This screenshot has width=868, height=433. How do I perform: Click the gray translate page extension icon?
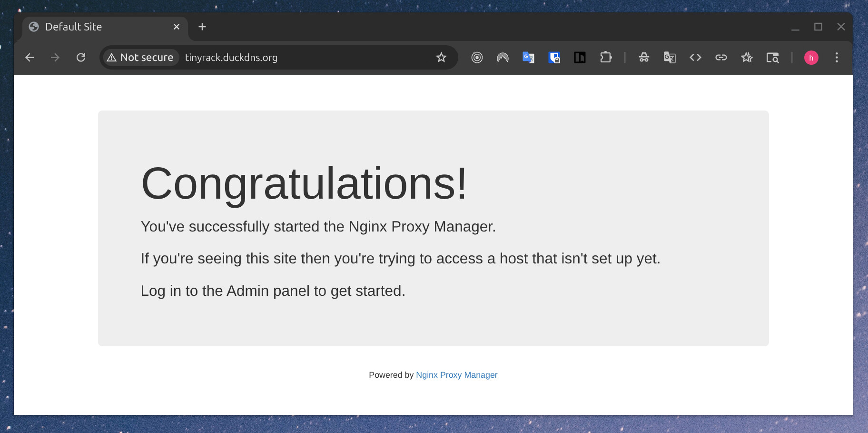click(x=670, y=58)
